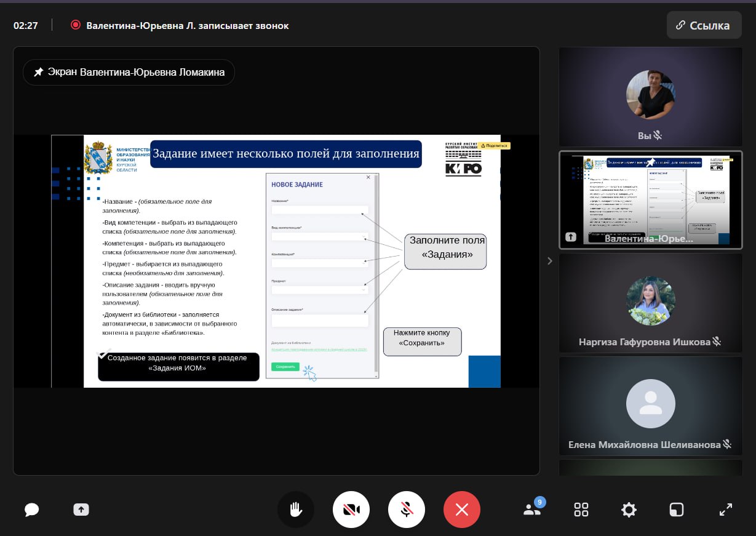Open call settings gear

pyautogui.click(x=629, y=510)
